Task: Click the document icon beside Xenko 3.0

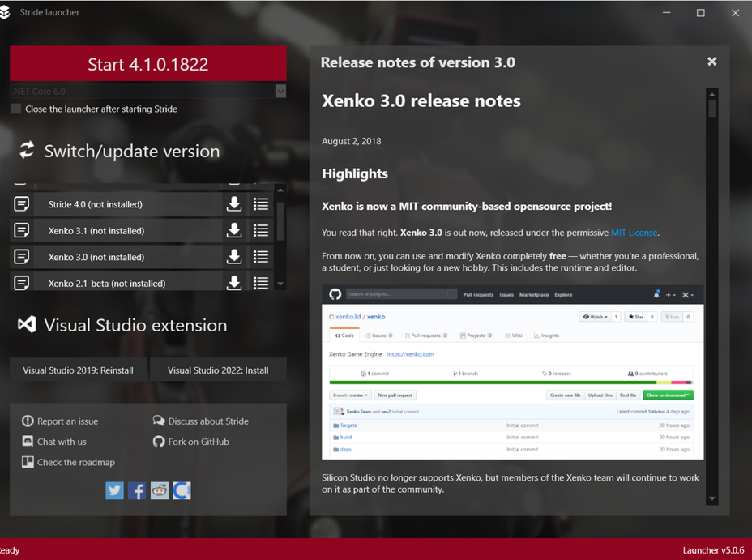Action: tap(22, 257)
